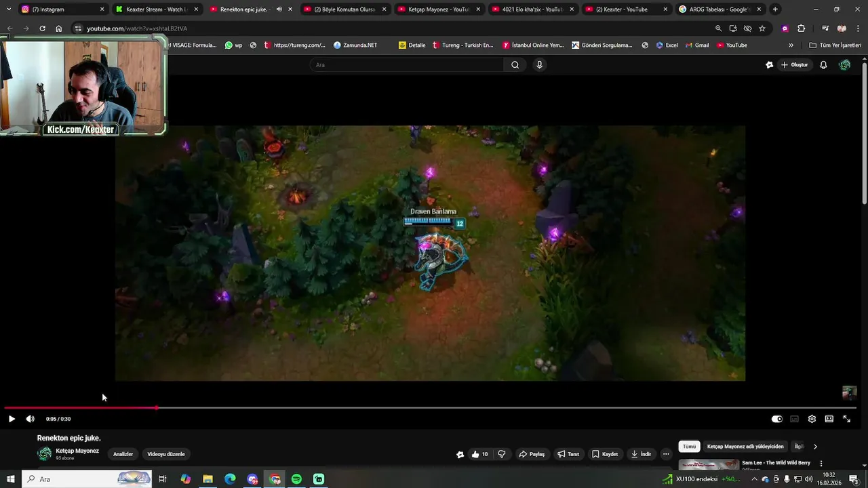Share the video via Paylaş
The height and width of the screenshot is (488, 868).
pyautogui.click(x=532, y=454)
